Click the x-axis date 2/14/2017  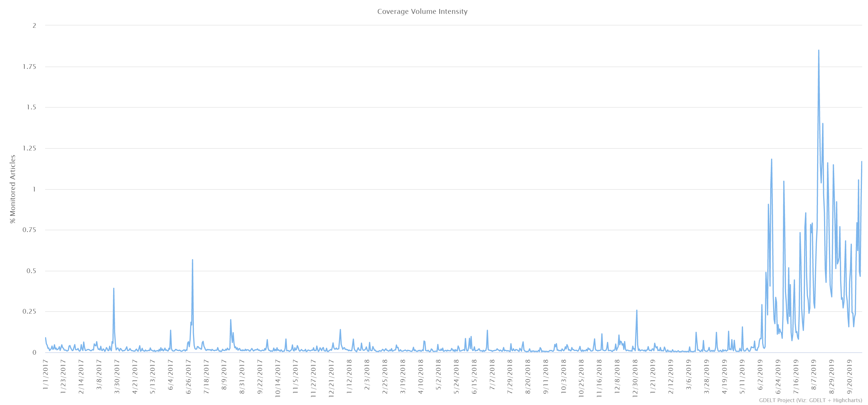(x=82, y=376)
